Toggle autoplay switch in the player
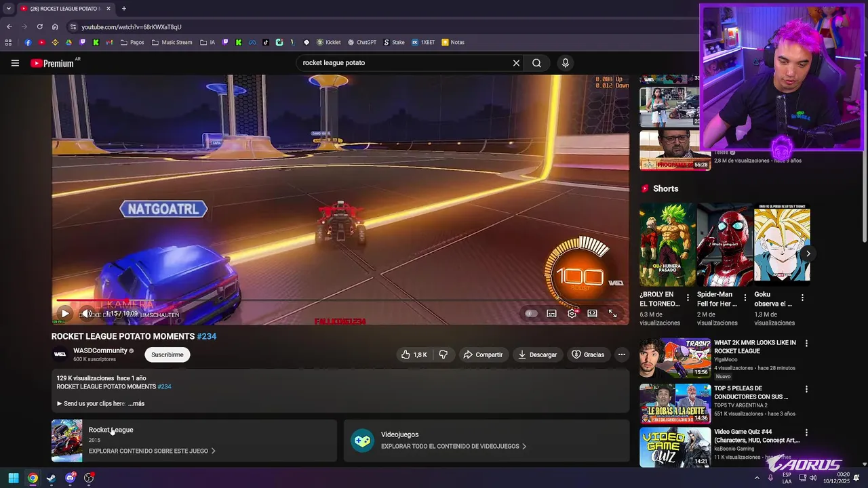Screen dimensions: 868x488 pos(531,314)
